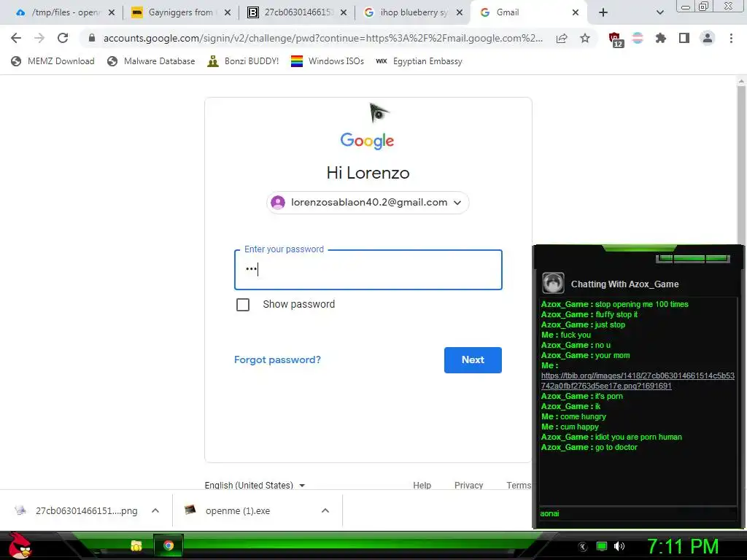
Task: Click the Azox_Game chat avatar
Action: pyautogui.click(x=553, y=284)
